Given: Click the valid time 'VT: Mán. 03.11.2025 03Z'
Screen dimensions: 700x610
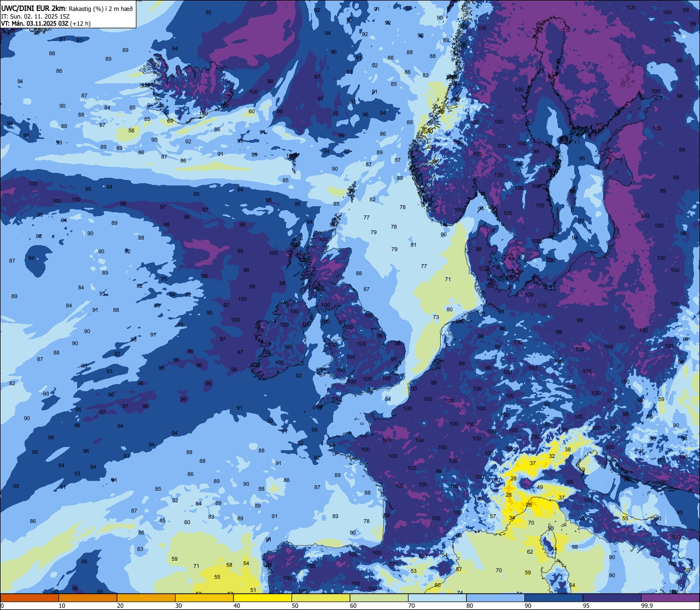Looking at the screenshot, I should [x=35, y=24].
